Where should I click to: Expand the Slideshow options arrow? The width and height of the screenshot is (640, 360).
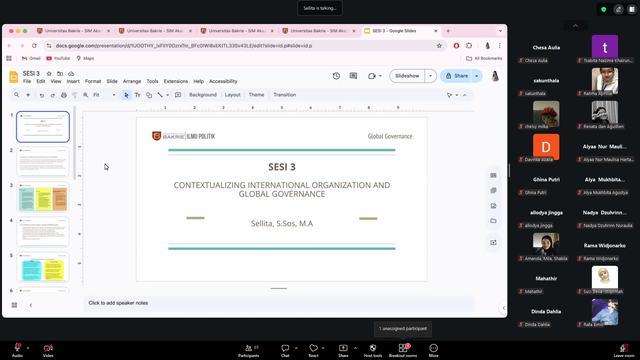[430, 76]
